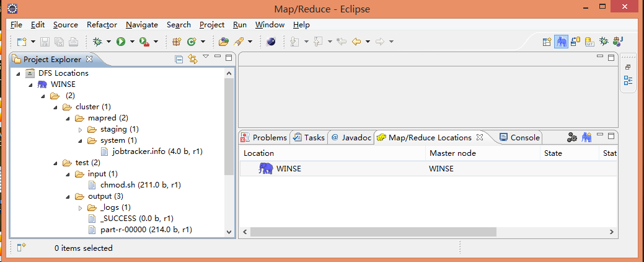Screen dimensions: 644x262
Task: Toggle Link with Editor in Project Explorer
Action: (x=192, y=59)
